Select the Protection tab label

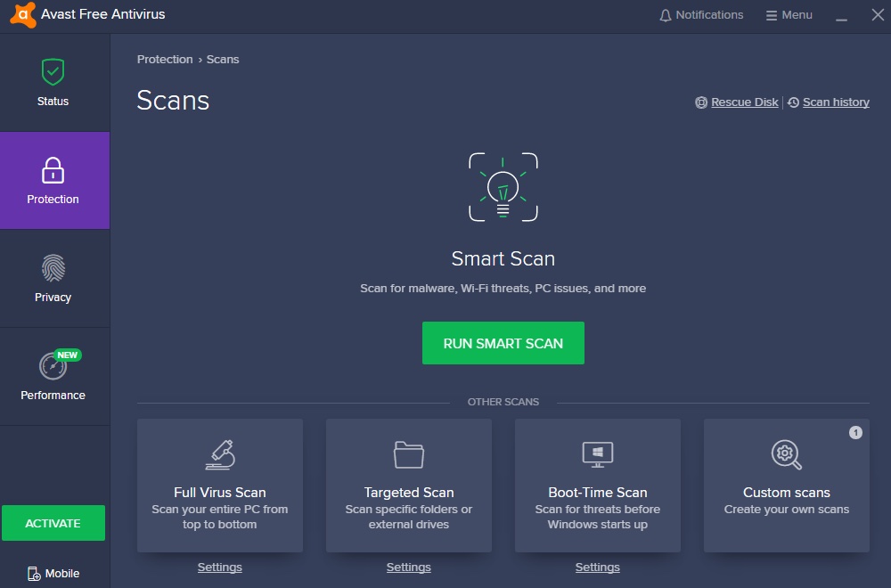[53, 200]
